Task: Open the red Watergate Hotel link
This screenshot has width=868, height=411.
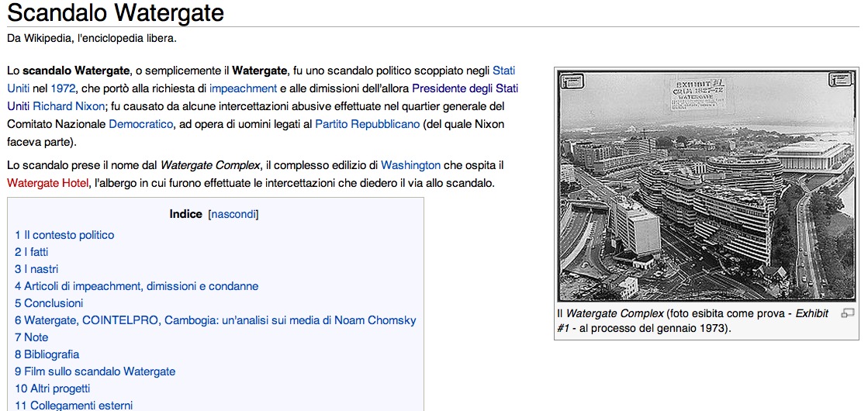Action: click(48, 183)
